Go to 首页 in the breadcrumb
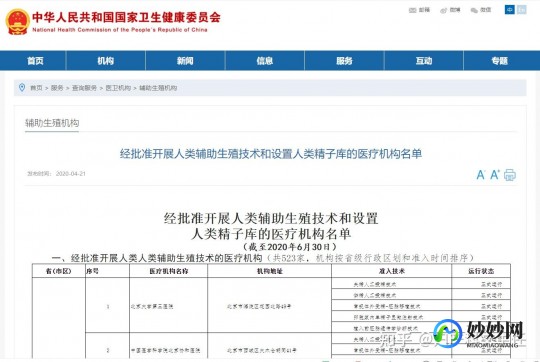This screenshot has width=540, height=362. (x=36, y=88)
